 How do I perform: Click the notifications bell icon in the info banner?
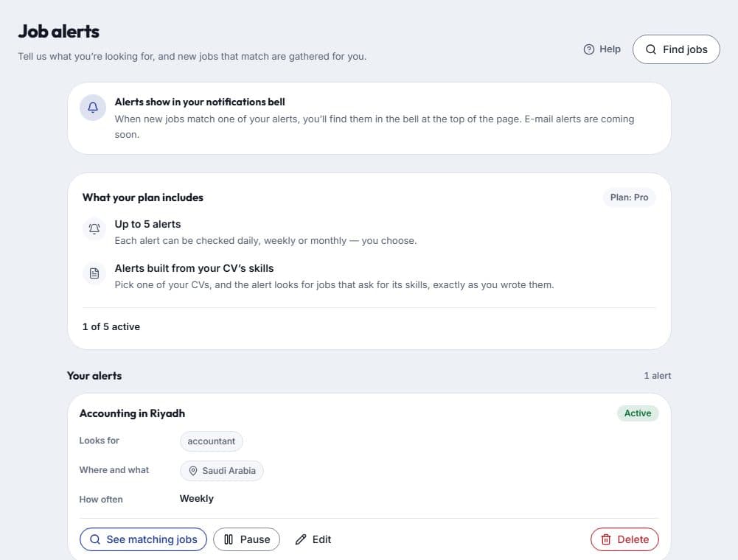93,108
